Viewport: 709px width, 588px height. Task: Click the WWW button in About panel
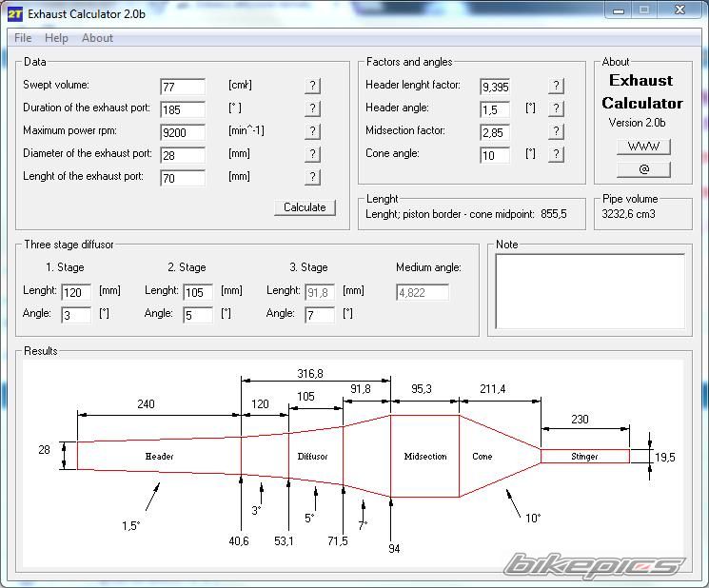643,147
